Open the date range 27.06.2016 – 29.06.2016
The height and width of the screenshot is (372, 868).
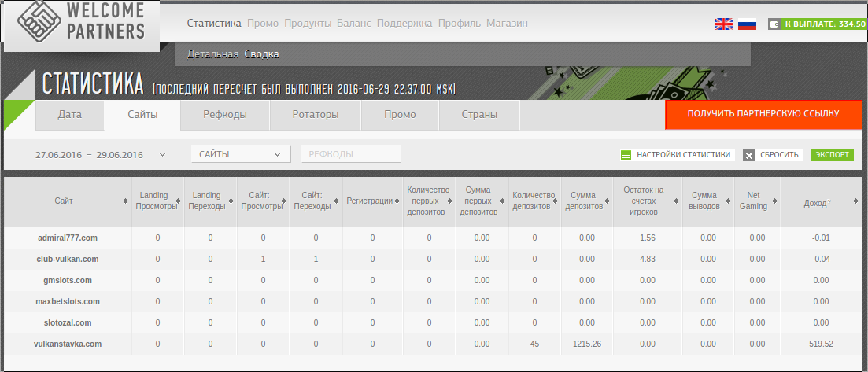pyautogui.click(x=89, y=155)
